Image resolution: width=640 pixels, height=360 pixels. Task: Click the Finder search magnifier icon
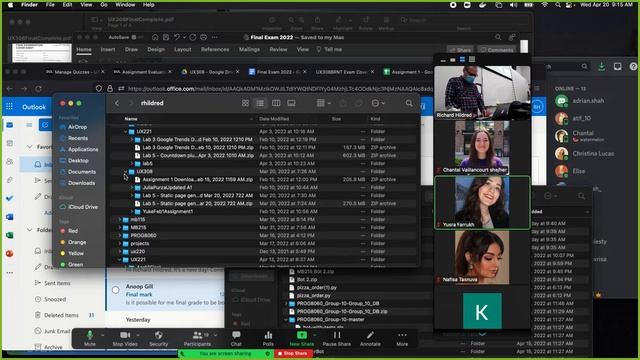(x=409, y=103)
